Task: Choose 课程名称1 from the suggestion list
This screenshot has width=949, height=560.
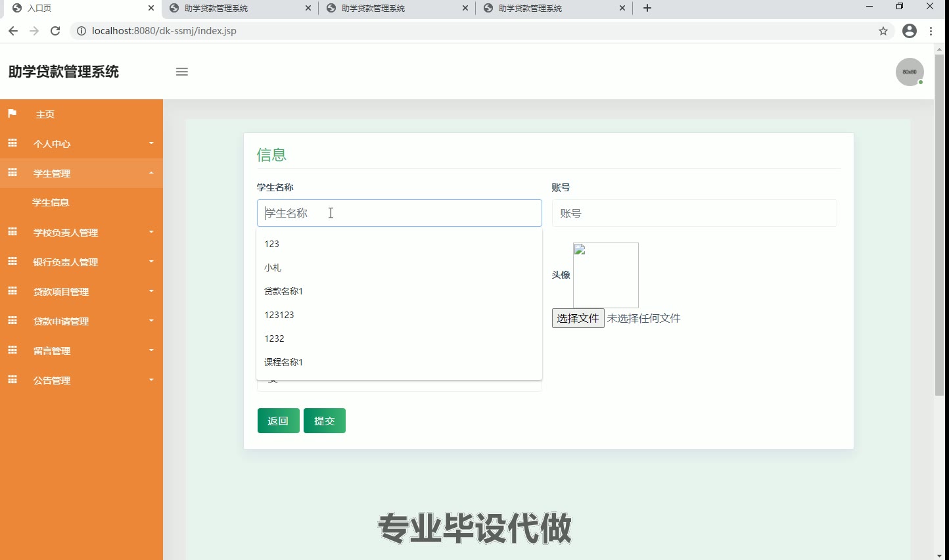Action: [399, 362]
